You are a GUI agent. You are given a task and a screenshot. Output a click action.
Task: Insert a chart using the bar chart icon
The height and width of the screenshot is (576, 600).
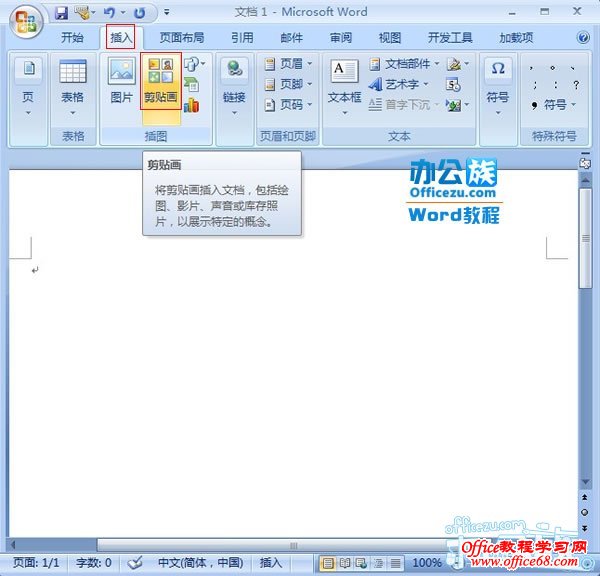191,105
